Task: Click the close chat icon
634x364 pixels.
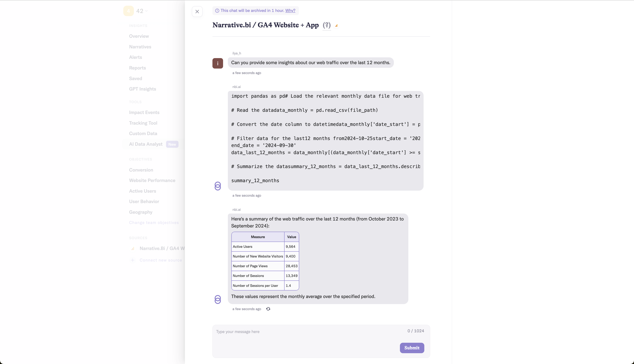Action: 197,11
